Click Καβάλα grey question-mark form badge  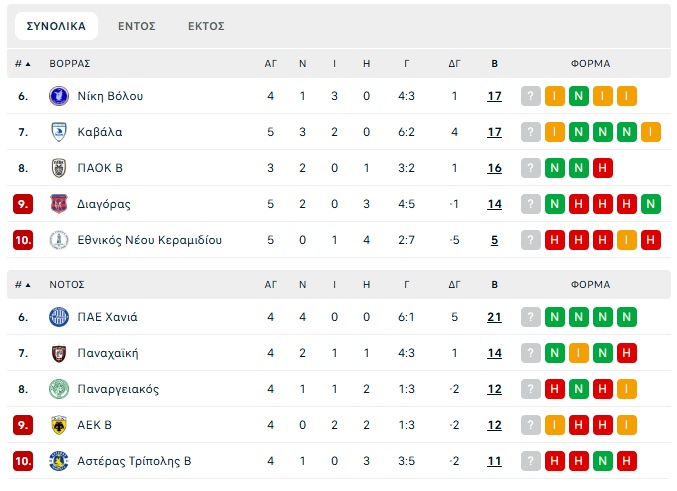(531, 132)
